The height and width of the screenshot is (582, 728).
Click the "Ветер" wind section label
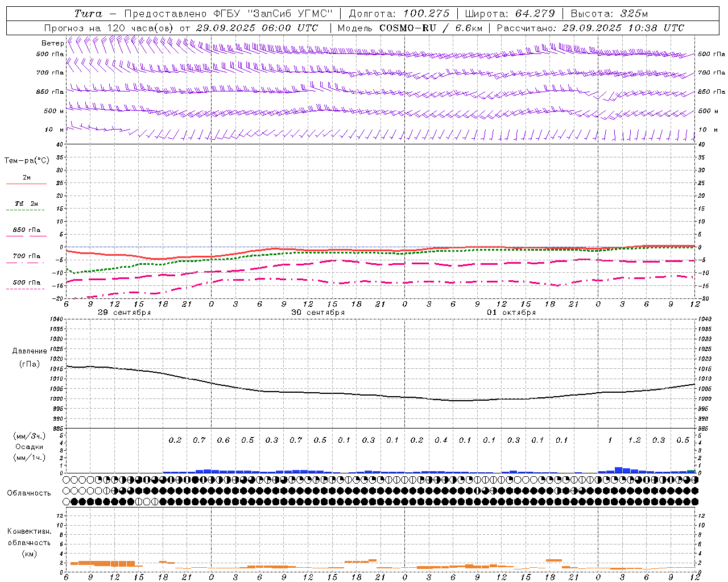(52, 43)
